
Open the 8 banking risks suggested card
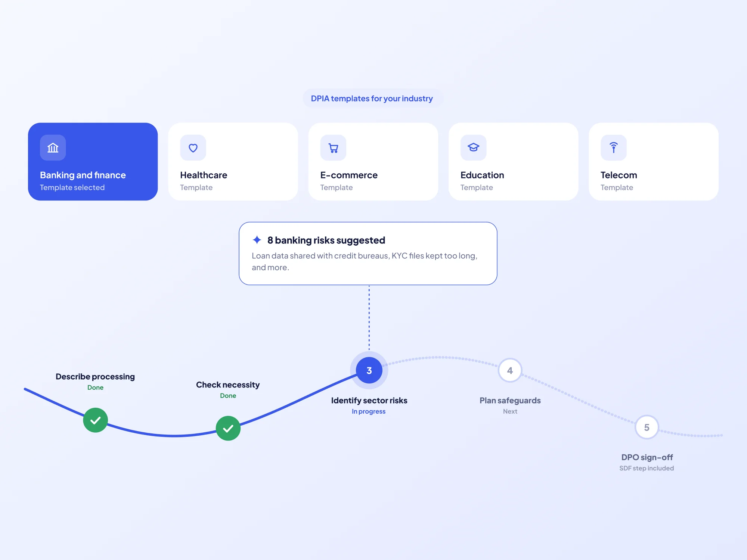click(368, 253)
